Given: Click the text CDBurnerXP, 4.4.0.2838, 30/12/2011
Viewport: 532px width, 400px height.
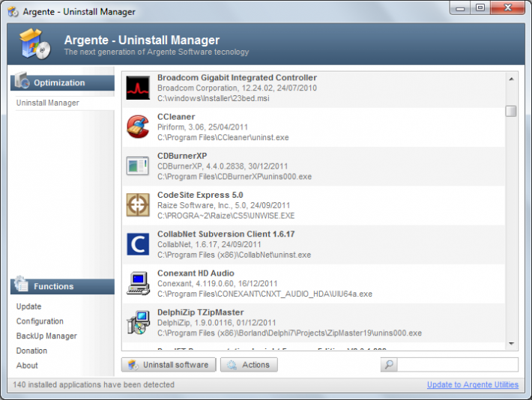Looking at the screenshot, I should click(223, 166).
